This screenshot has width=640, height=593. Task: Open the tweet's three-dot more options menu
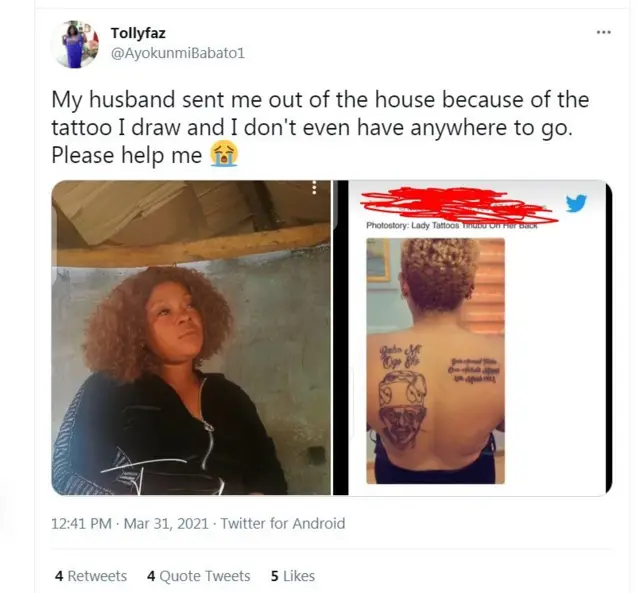coord(604,32)
